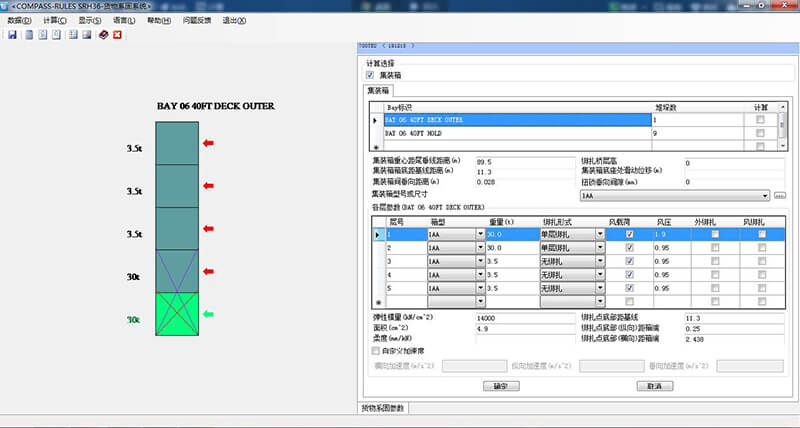Screen dimensions: 800x428
Task: Click the table grid toolbar icon
Action: pyautogui.click(x=73, y=35)
